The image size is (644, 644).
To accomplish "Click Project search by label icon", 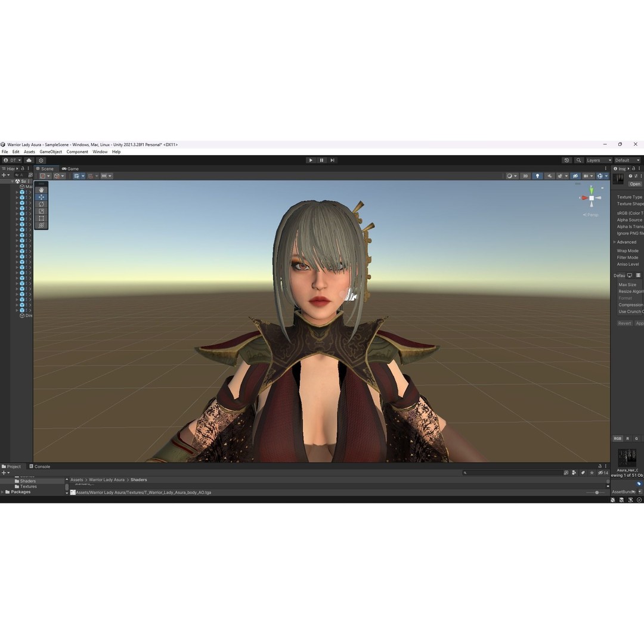I will point(583,473).
